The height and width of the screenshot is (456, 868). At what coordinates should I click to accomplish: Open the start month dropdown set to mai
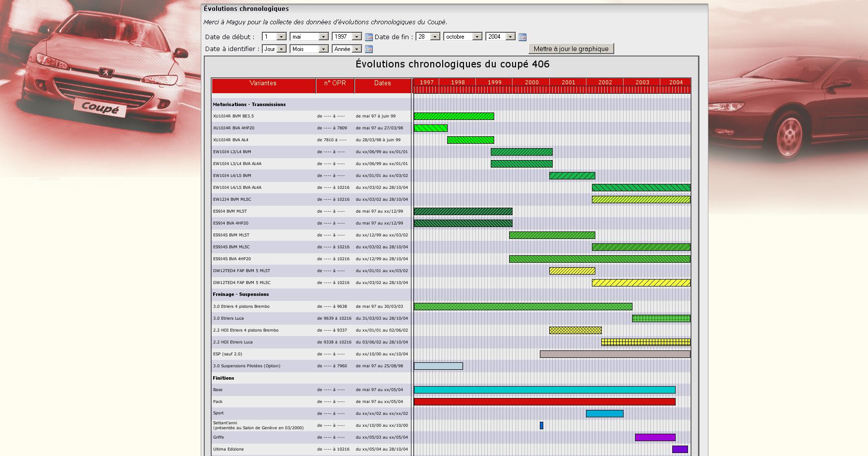[309, 37]
